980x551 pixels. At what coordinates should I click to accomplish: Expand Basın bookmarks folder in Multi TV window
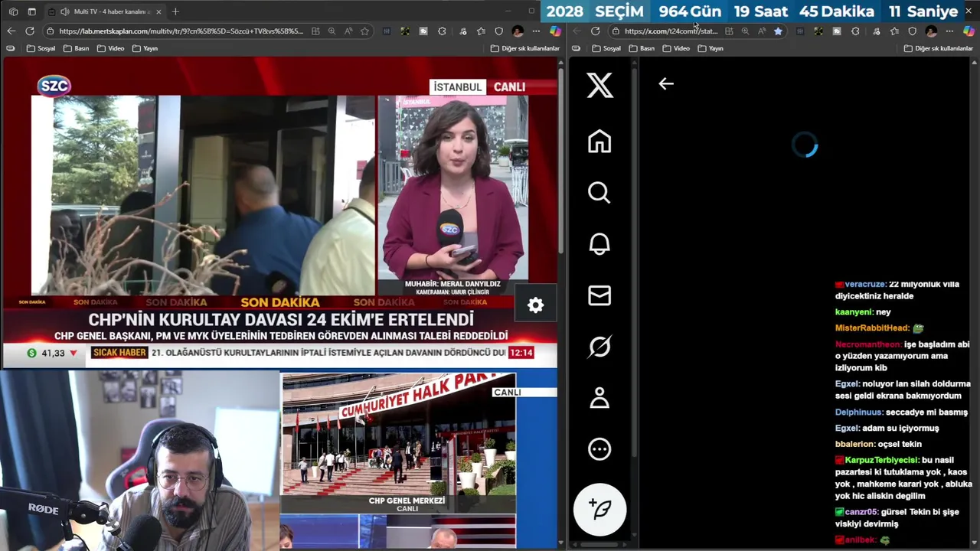(76, 48)
